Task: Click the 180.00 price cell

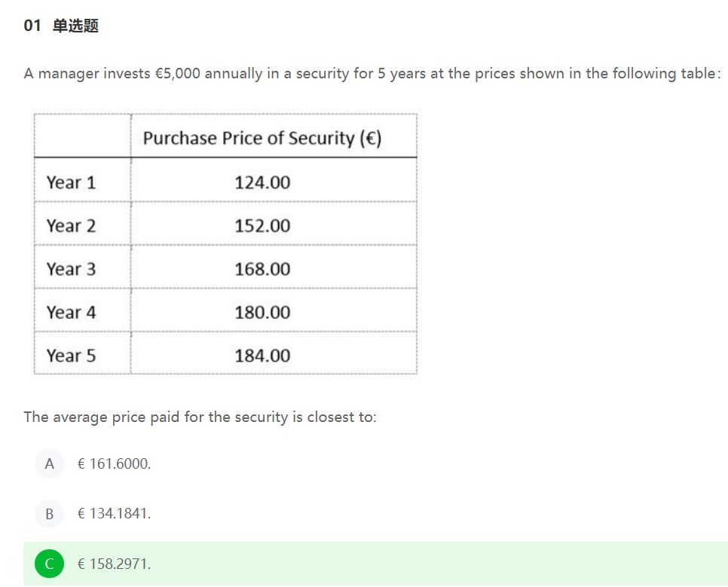Action: click(262, 312)
